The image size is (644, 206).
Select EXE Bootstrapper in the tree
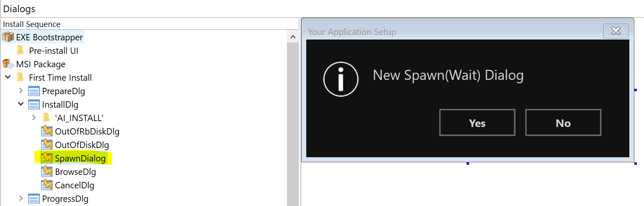(x=50, y=37)
